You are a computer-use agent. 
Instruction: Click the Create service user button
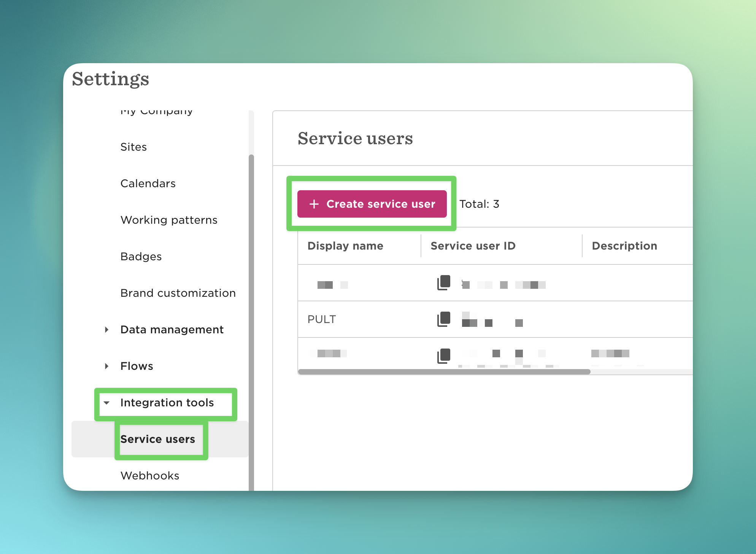tap(372, 204)
